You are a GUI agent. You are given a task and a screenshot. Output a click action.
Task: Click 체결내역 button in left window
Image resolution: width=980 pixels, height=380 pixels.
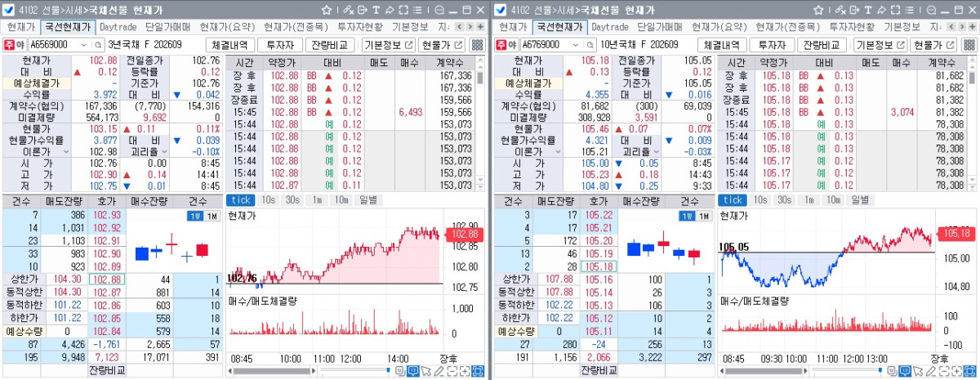click(x=230, y=45)
